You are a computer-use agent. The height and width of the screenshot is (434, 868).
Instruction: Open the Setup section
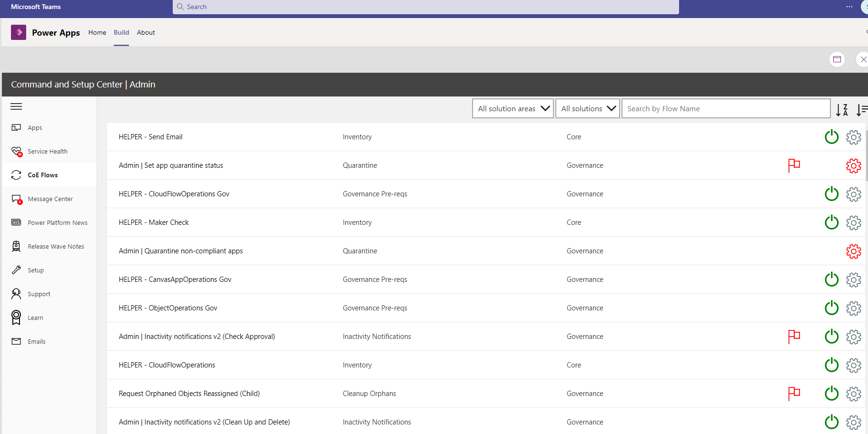pos(36,270)
